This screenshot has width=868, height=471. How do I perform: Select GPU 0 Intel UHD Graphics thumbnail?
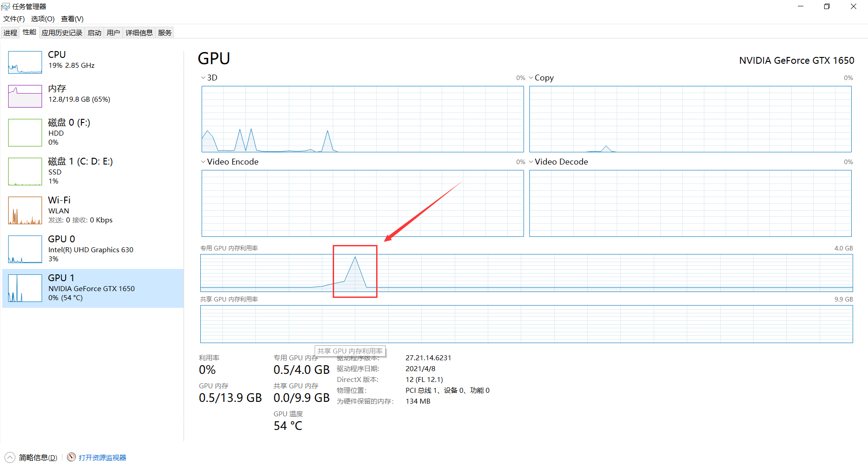click(x=25, y=249)
